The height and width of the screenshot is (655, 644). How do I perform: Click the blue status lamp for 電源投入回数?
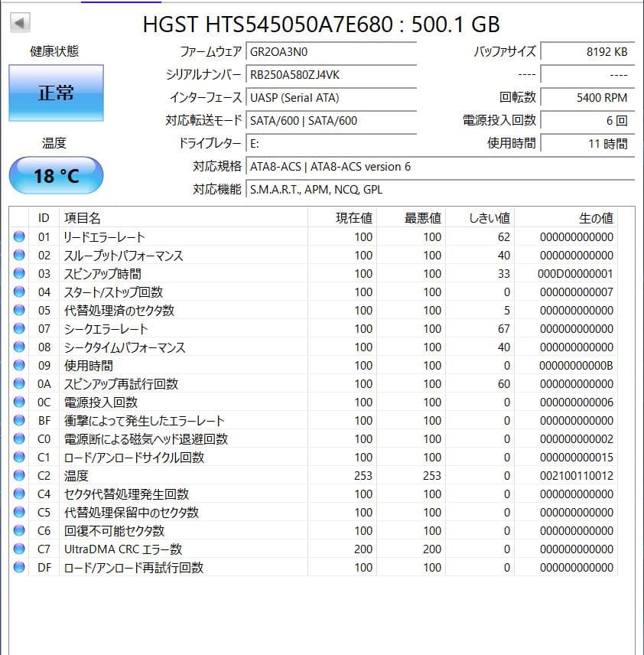click(18, 402)
